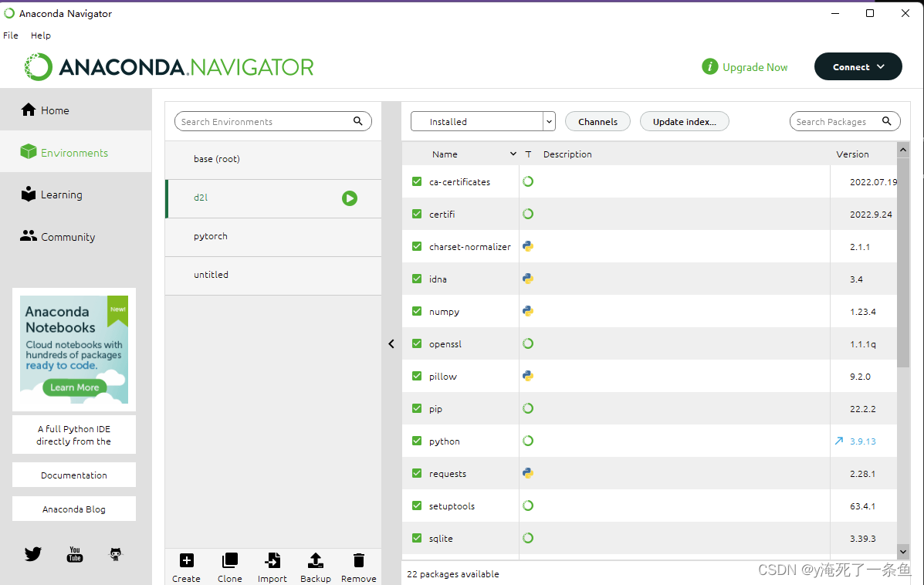
Task: Click the python type icon for requests
Action: coord(528,473)
